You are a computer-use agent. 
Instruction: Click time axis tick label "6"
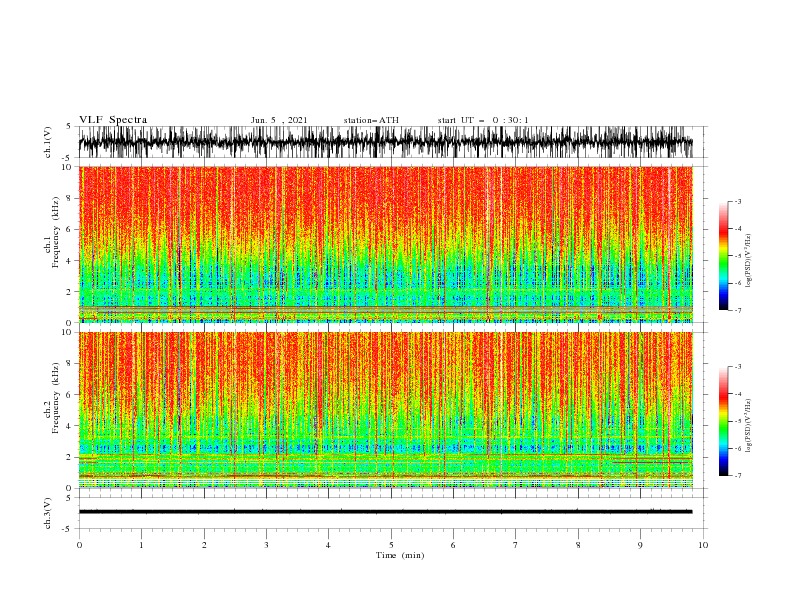point(453,545)
